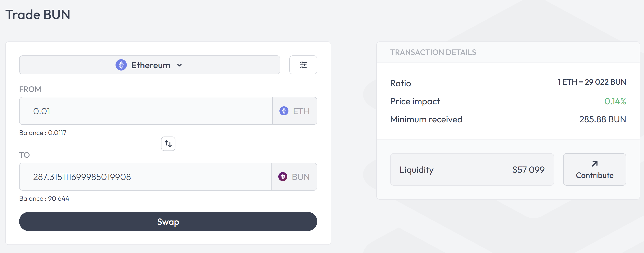
Task: Click the 285.88 BUN minimum received value
Action: [603, 119]
